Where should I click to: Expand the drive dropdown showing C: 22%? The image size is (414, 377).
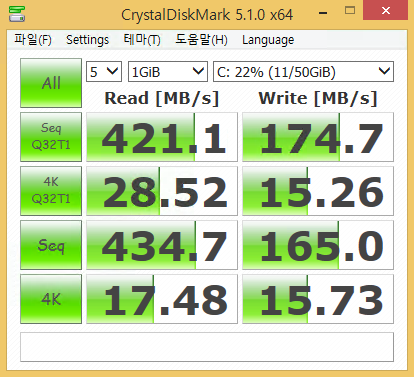click(x=303, y=72)
